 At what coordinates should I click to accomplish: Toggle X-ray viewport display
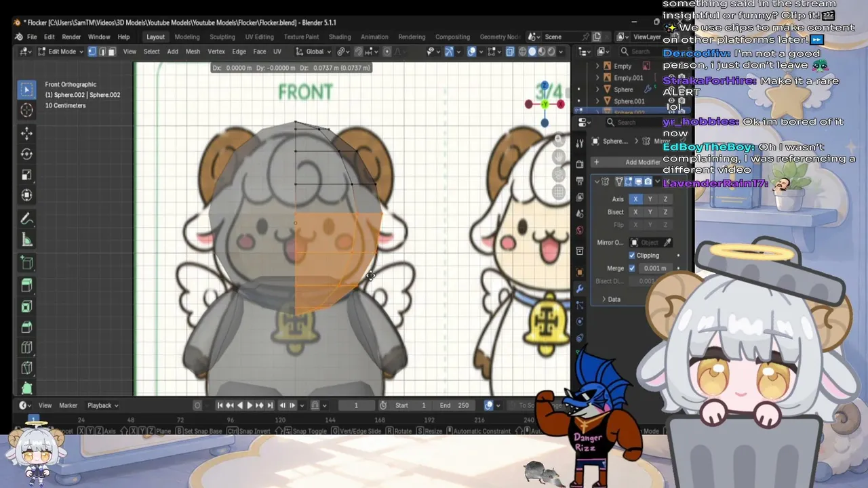511,52
